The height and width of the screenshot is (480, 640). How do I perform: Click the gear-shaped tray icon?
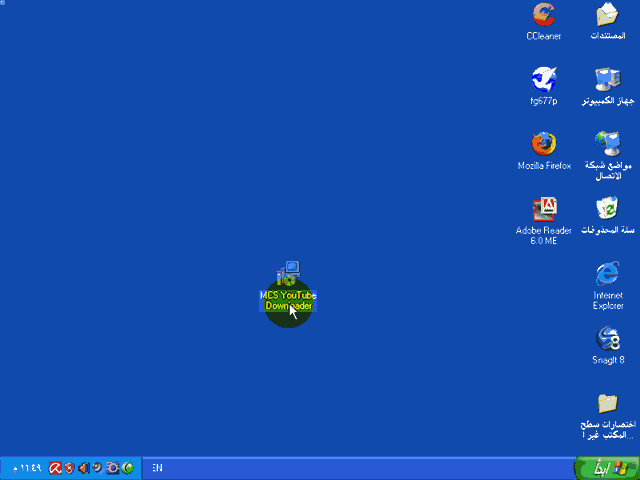pyautogui.click(x=112, y=468)
